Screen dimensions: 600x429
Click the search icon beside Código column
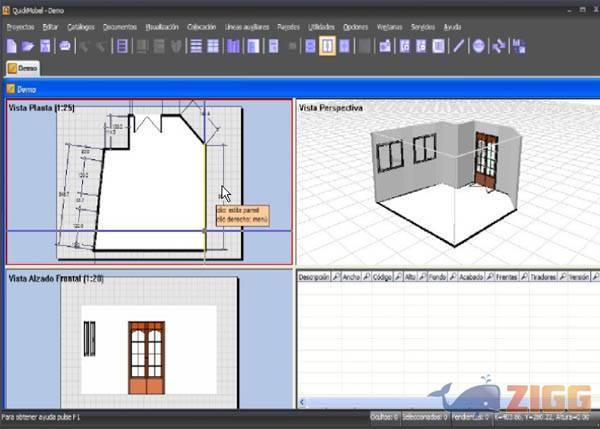coord(399,277)
